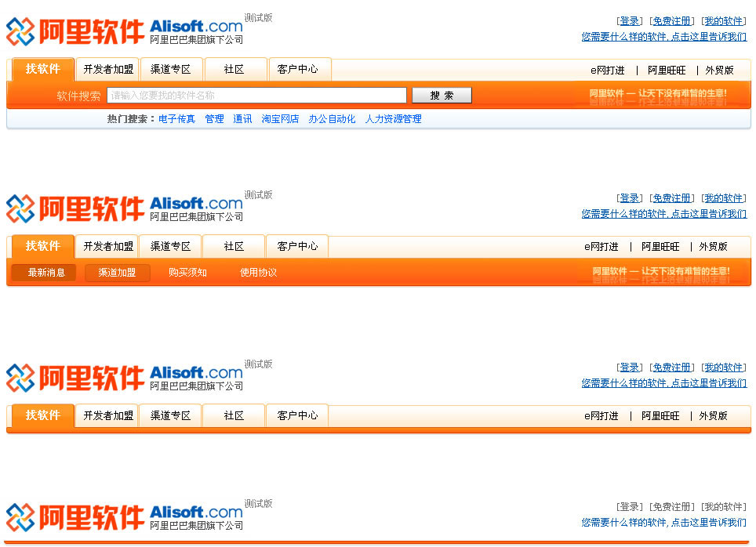Viewport: 756px width, 547px height.
Task: Click 我的软件 in the header with 最新消息 sub-menu
Action: click(723, 198)
